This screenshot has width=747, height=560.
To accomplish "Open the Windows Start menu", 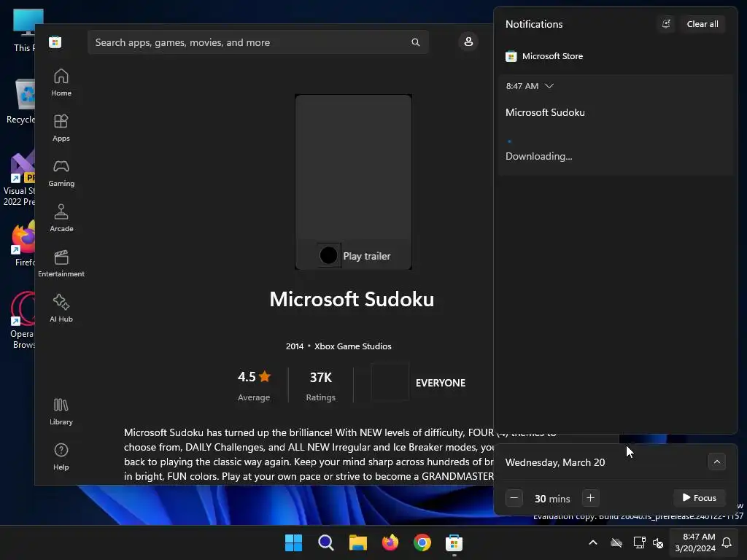I will coord(293,542).
